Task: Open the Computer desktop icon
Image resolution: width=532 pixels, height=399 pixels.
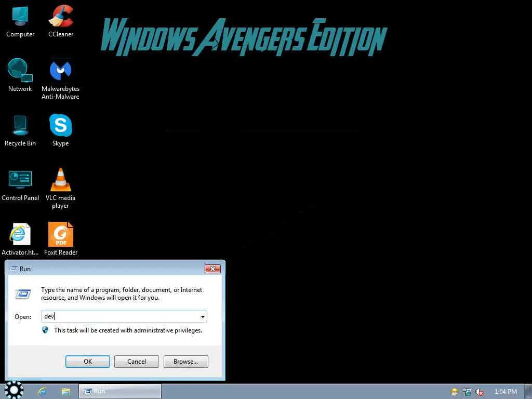Action: [20, 21]
